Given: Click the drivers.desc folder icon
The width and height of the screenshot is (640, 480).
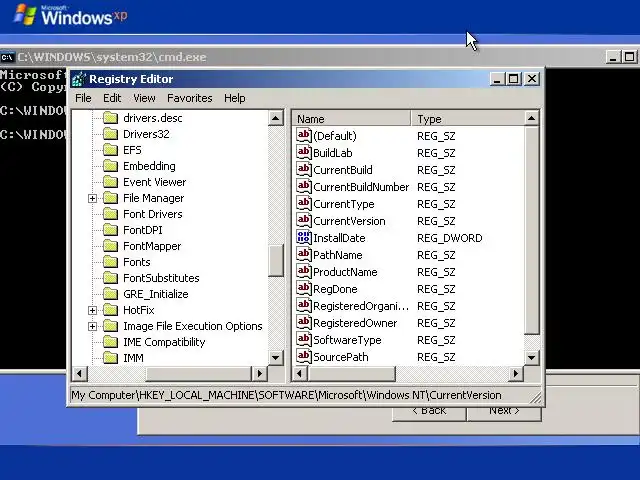Looking at the screenshot, I should (110, 118).
